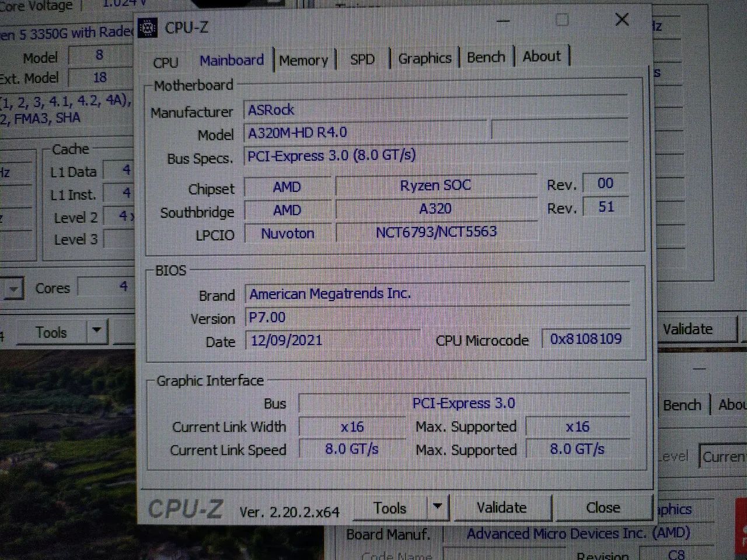
Task: Click the AMD southbridge vendor field
Action: click(287, 210)
